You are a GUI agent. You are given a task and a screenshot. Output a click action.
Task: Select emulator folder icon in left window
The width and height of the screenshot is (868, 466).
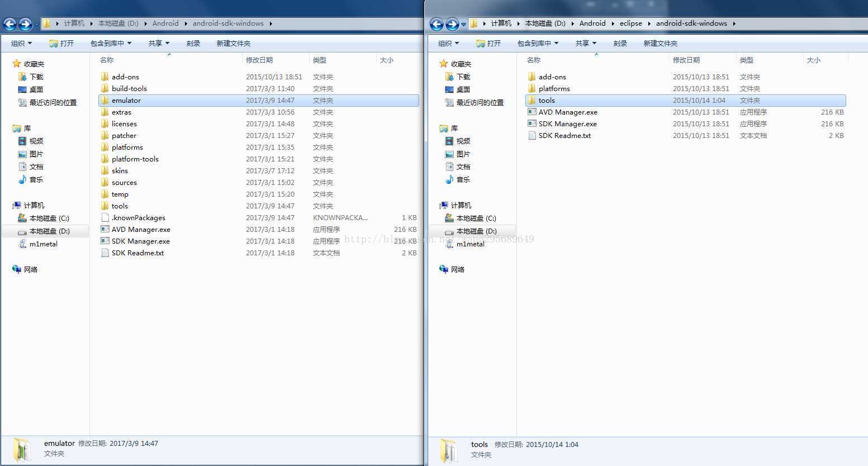[105, 101]
